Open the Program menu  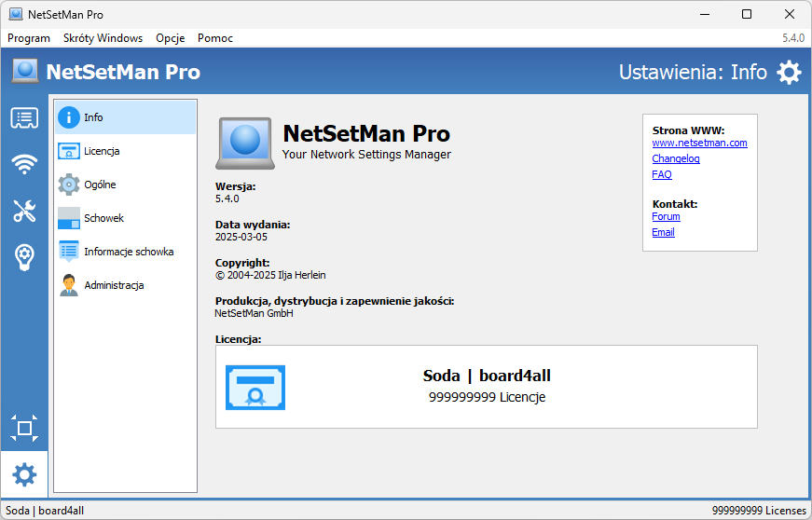pyautogui.click(x=29, y=38)
